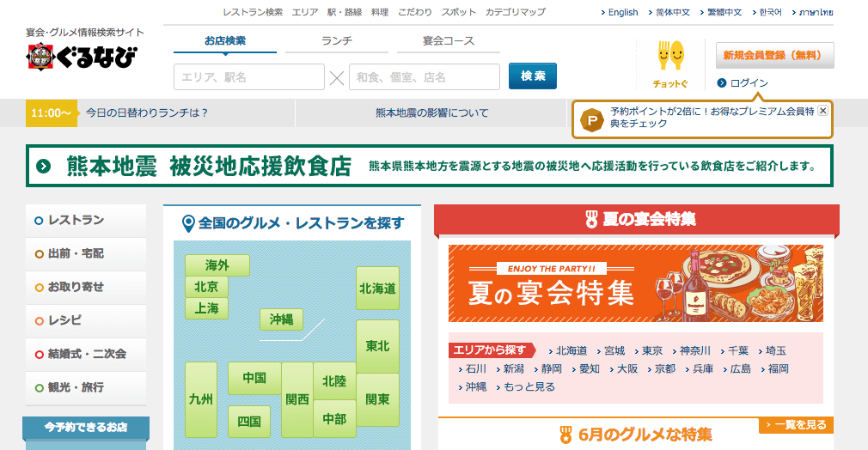
Task: Select 結婚式・二次会 in the left sidebar
Action: coord(86,354)
